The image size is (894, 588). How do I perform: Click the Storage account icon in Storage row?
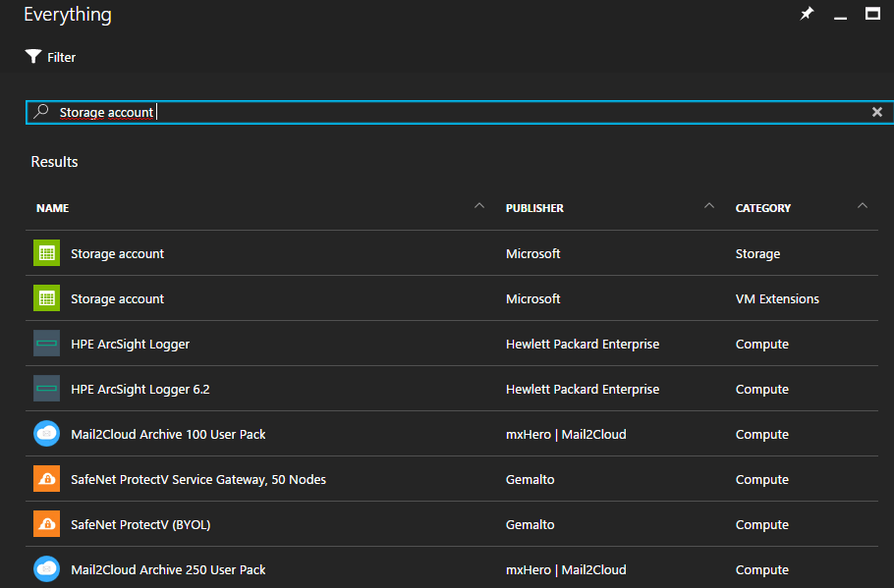pos(47,253)
